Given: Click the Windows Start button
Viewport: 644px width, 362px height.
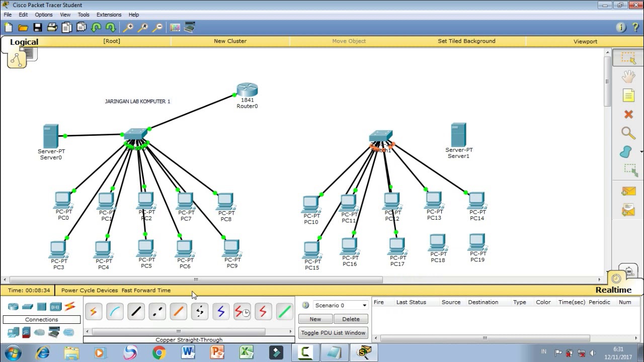Looking at the screenshot, I should click(x=12, y=352).
